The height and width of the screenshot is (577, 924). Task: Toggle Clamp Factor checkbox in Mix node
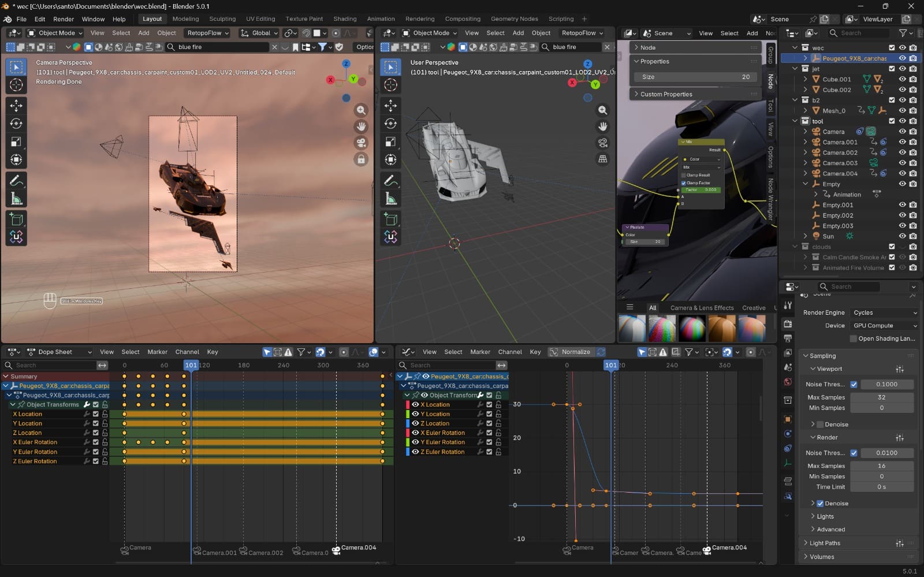tap(684, 183)
